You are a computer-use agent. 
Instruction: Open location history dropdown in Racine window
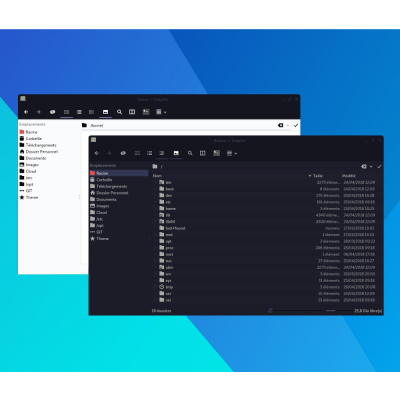371,166
